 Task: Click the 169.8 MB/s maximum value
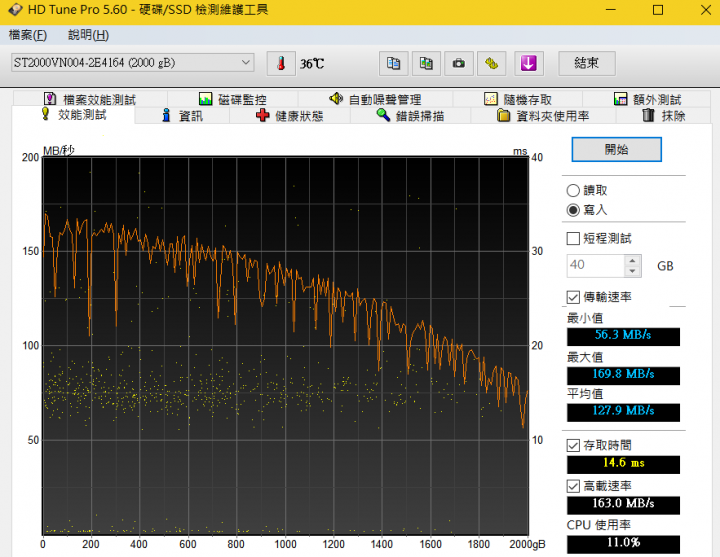click(x=623, y=375)
